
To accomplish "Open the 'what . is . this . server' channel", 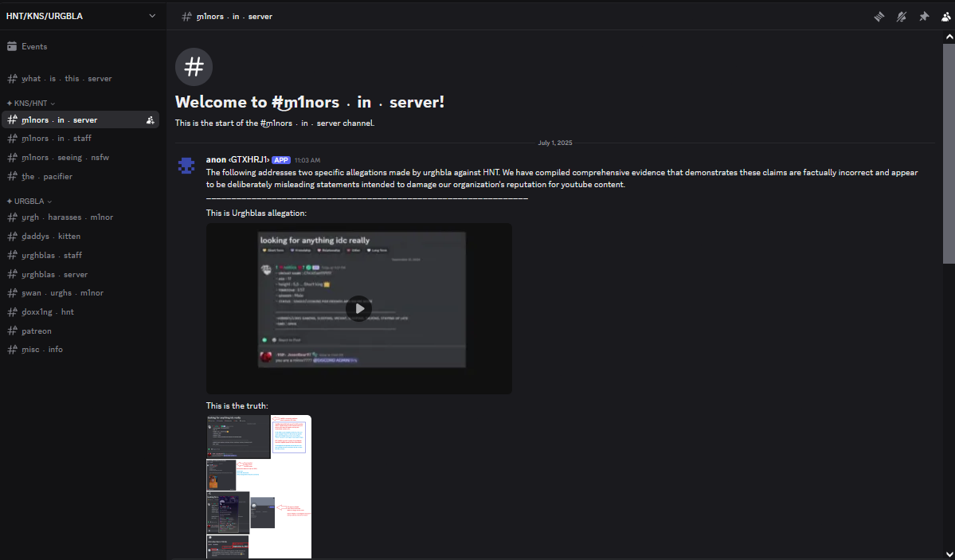I will [80, 79].
